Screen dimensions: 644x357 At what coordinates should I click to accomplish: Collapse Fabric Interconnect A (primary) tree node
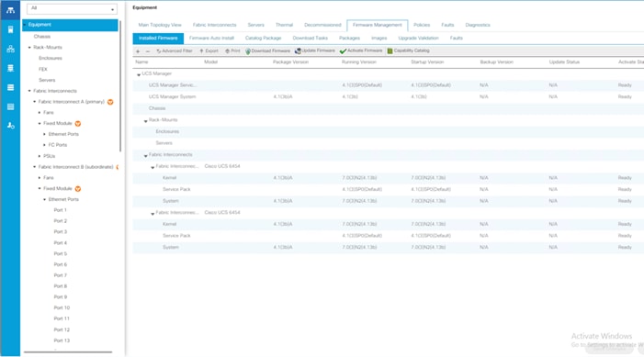[x=34, y=102]
